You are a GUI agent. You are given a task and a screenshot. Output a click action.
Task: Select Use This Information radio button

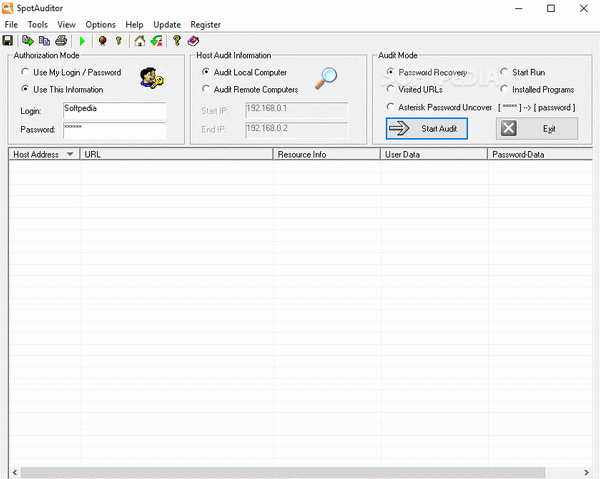25,89
